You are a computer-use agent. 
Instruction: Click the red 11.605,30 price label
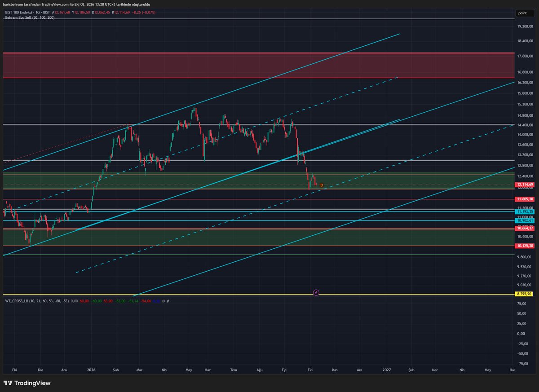pyautogui.click(x=525, y=199)
